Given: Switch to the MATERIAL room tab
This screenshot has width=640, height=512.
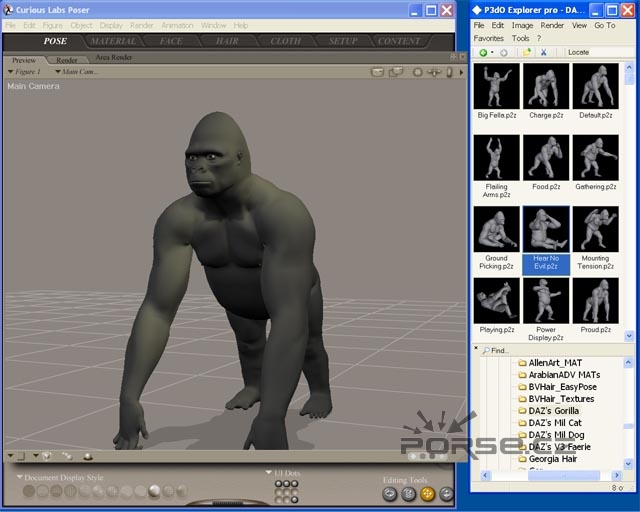Looking at the screenshot, I should pyautogui.click(x=113, y=41).
